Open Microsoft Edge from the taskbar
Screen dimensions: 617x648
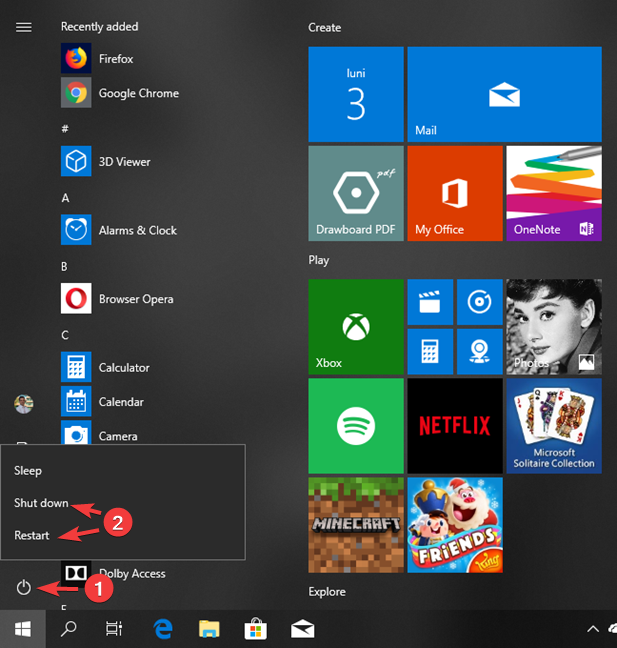tap(163, 629)
